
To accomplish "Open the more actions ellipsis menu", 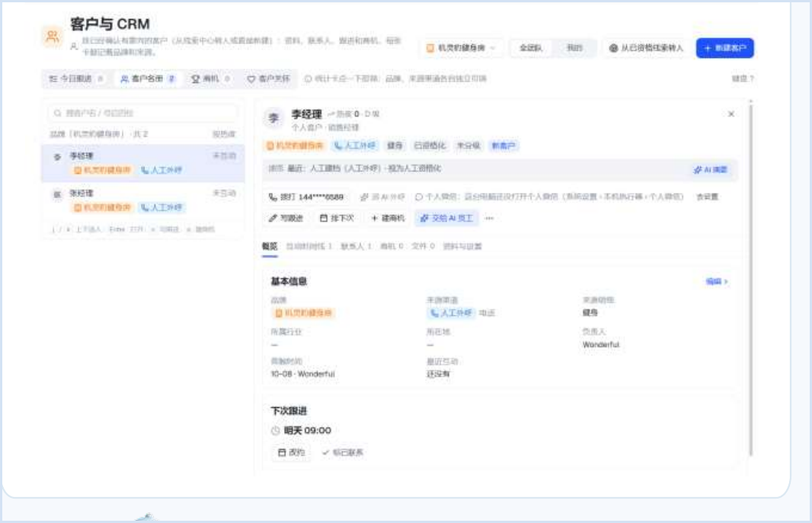I will click(489, 218).
